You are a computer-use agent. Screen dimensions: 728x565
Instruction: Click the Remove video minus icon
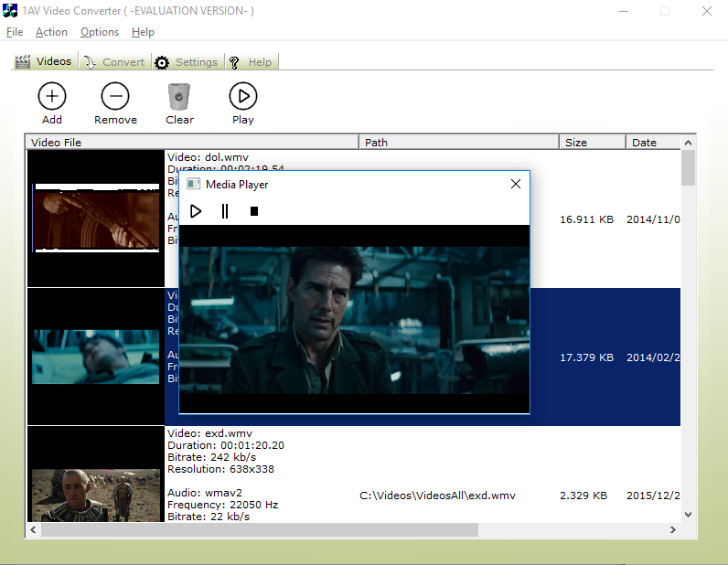(x=115, y=96)
